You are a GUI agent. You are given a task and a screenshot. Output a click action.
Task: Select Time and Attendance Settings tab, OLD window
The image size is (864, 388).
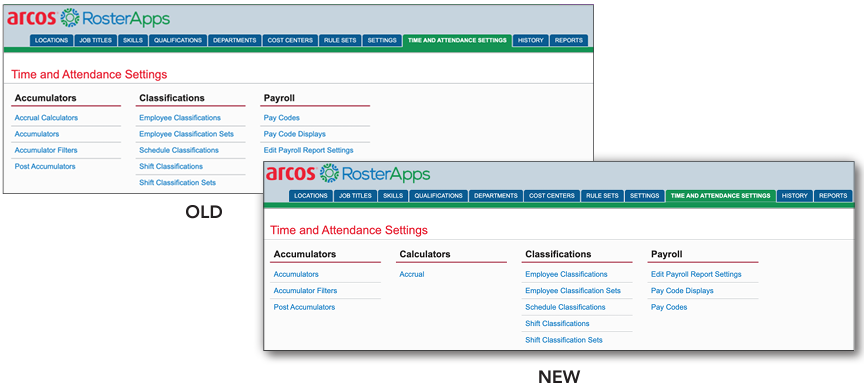click(x=457, y=40)
